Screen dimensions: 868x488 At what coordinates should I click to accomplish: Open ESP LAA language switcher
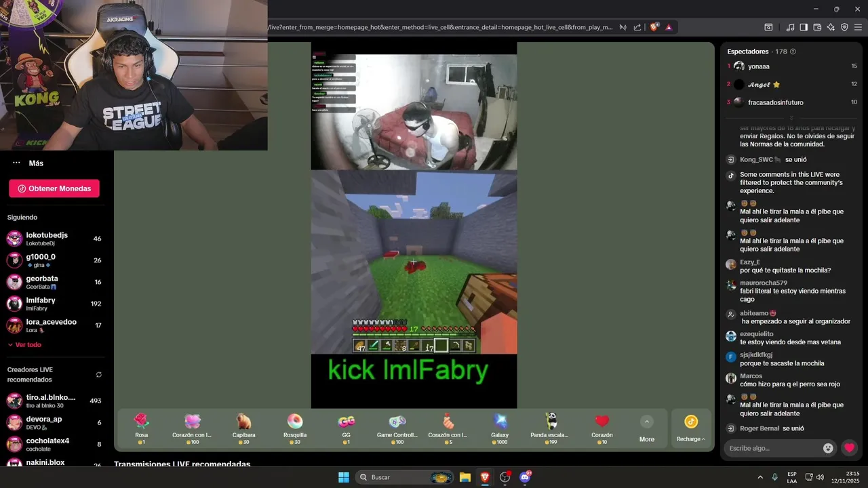point(792,477)
